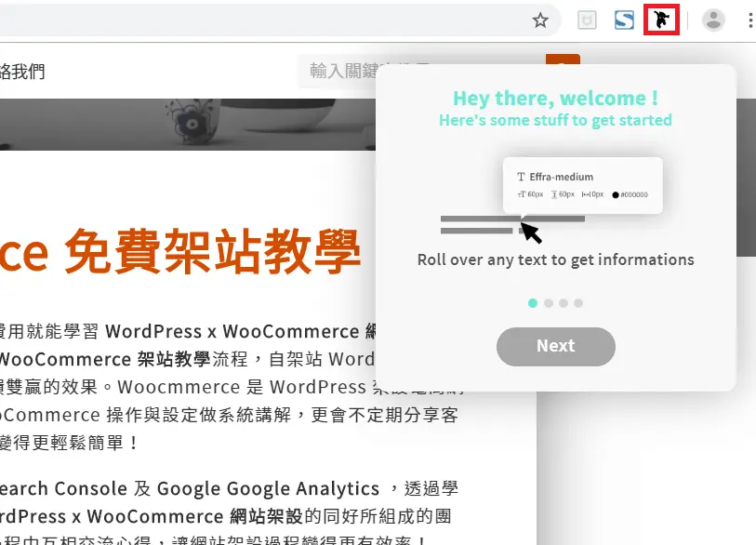Click 'Google Google Analytics' text in paragraph
This screenshot has height=545, width=756.
click(x=268, y=488)
